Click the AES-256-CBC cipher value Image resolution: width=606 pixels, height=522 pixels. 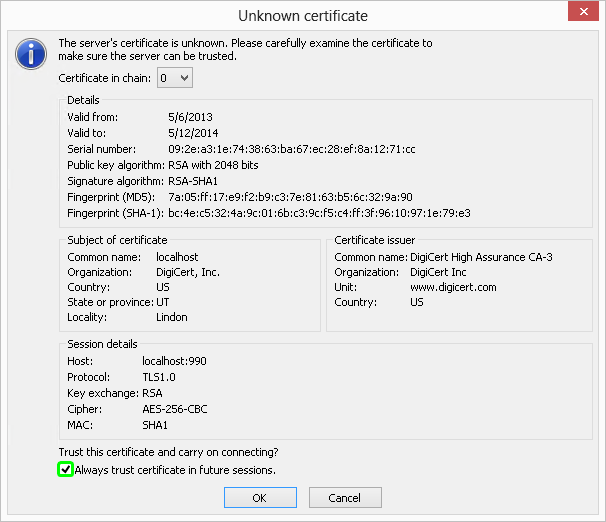(175, 409)
